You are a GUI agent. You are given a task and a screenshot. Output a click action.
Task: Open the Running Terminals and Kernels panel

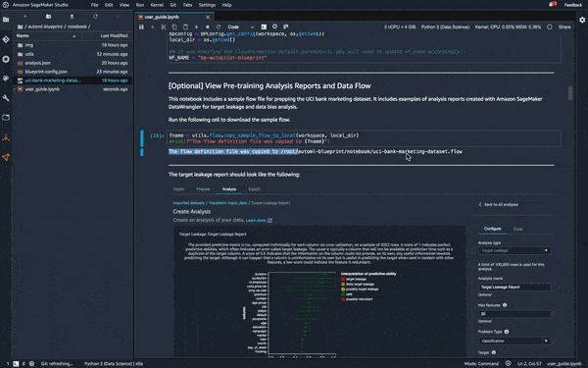coord(6,59)
